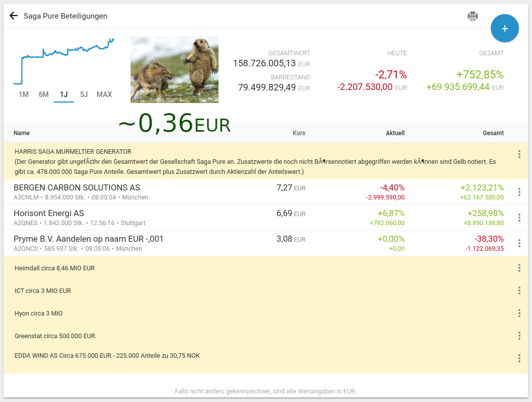This screenshot has width=532, height=402.
Task: Open options menu for Harris Saga Murmeltier Generator note
Action: 519,154
